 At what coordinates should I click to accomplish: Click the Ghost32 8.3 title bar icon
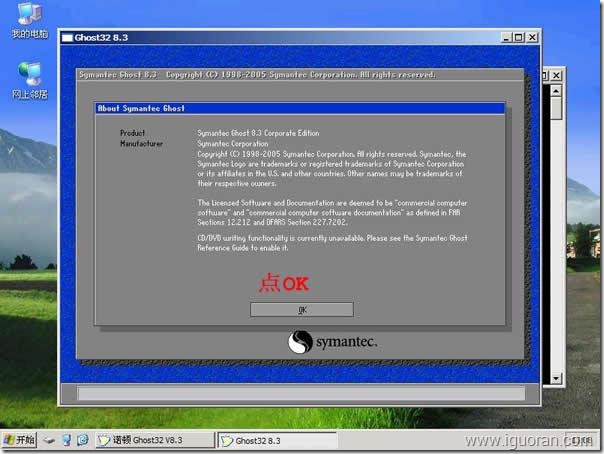pos(68,38)
